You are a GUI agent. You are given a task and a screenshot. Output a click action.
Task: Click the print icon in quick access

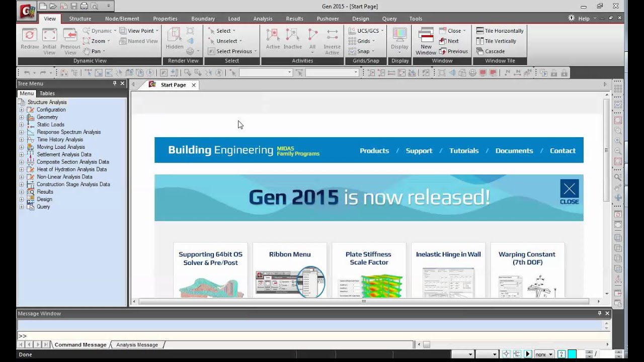(x=84, y=6)
